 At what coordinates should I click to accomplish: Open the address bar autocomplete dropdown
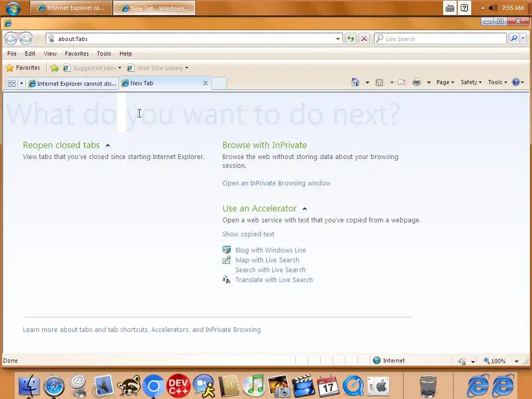click(x=338, y=38)
